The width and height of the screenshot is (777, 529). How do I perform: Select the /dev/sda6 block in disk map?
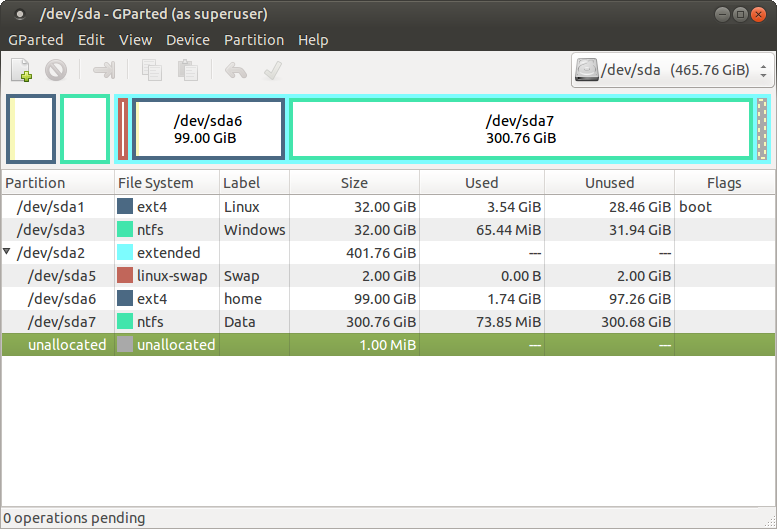tap(208, 129)
